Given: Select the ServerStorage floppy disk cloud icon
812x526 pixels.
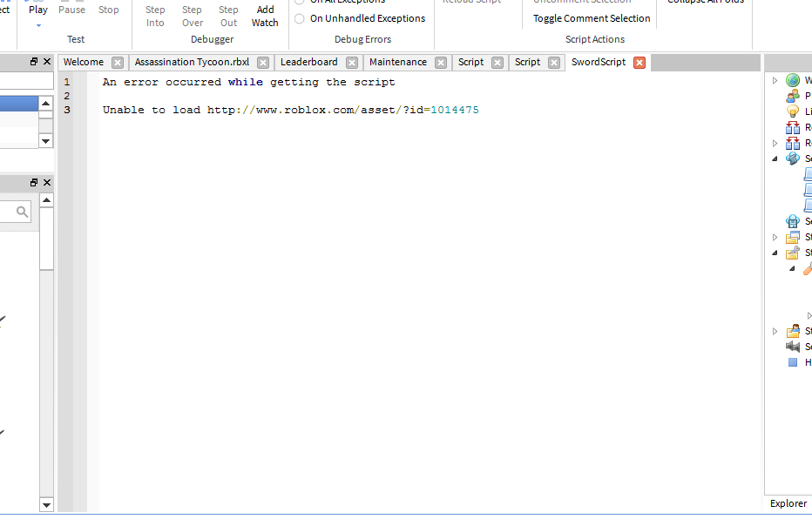Looking at the screenshot, I should pos(792,221).
